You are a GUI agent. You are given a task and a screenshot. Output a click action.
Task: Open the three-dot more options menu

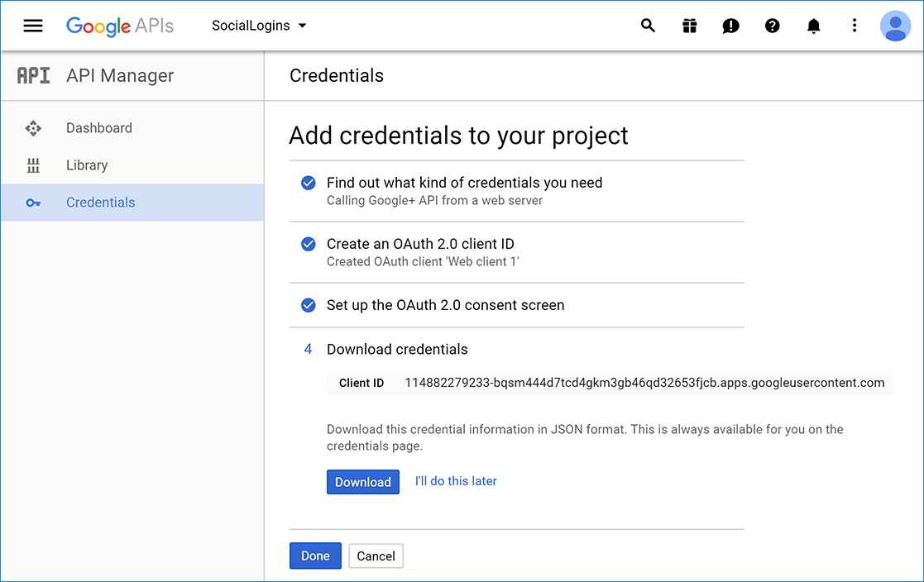855,26
